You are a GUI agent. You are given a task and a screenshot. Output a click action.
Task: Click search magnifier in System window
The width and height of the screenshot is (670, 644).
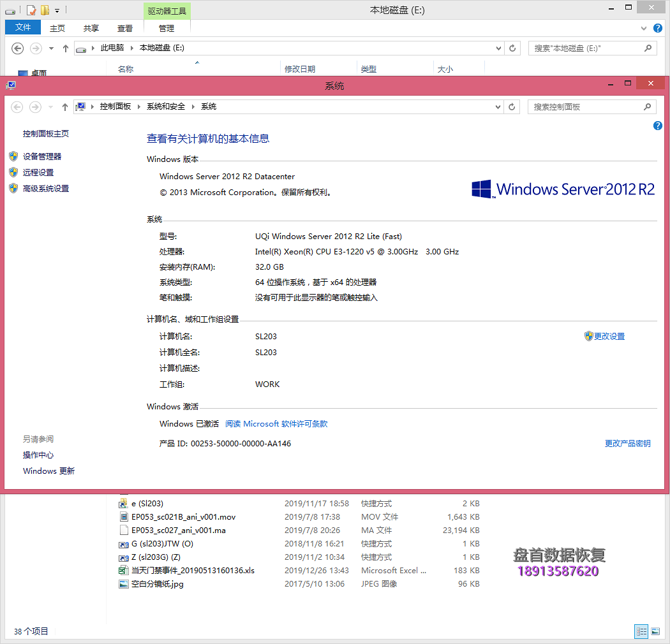click(648, 106)
